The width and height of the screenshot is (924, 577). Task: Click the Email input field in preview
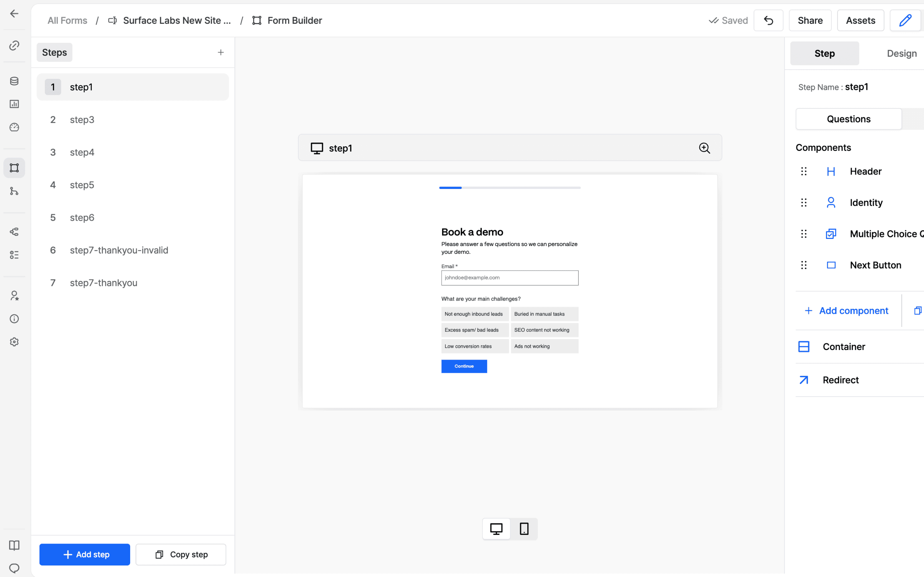(510, 278)
